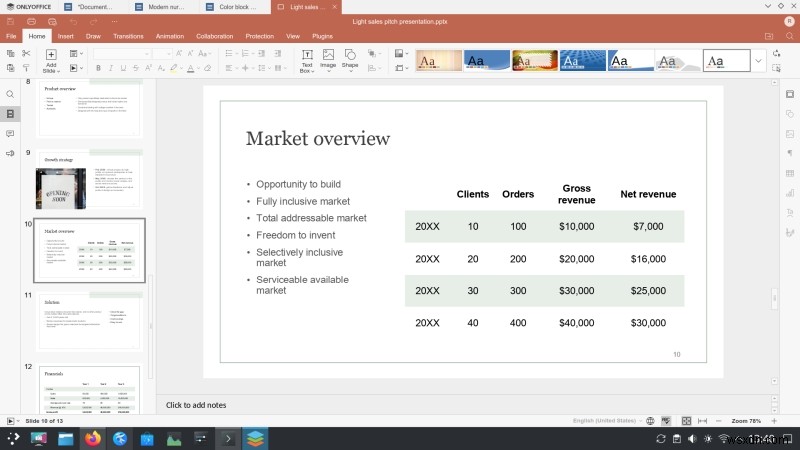Toggle the Slides thumbnail panel in the left sidebar
800x450 pixels.
10,114
